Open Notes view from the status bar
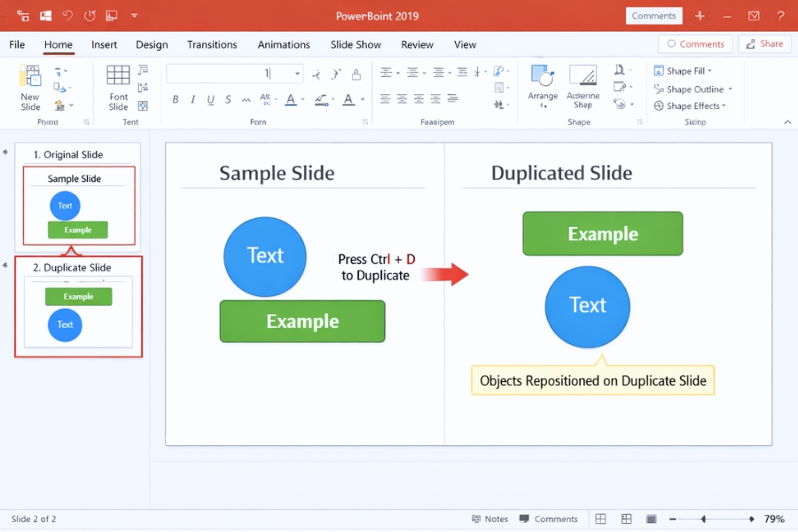Image resolution: width=798 pixels, height=532 pixels. 490,519
